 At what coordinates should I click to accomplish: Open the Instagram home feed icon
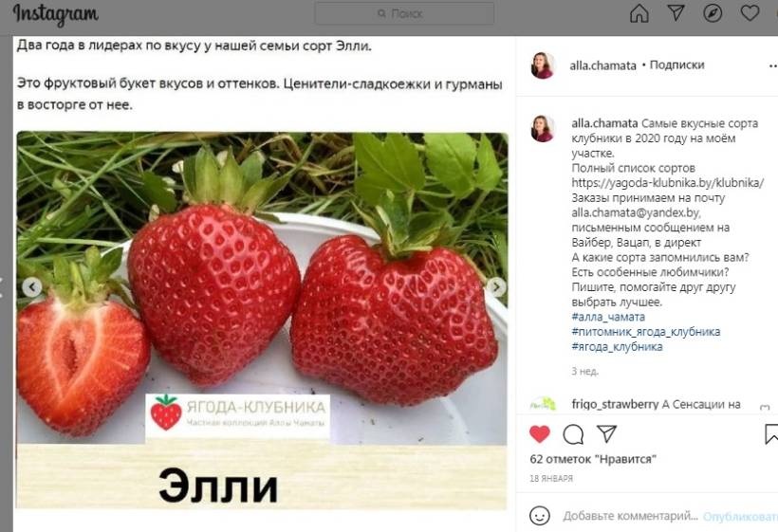[639, 13]
